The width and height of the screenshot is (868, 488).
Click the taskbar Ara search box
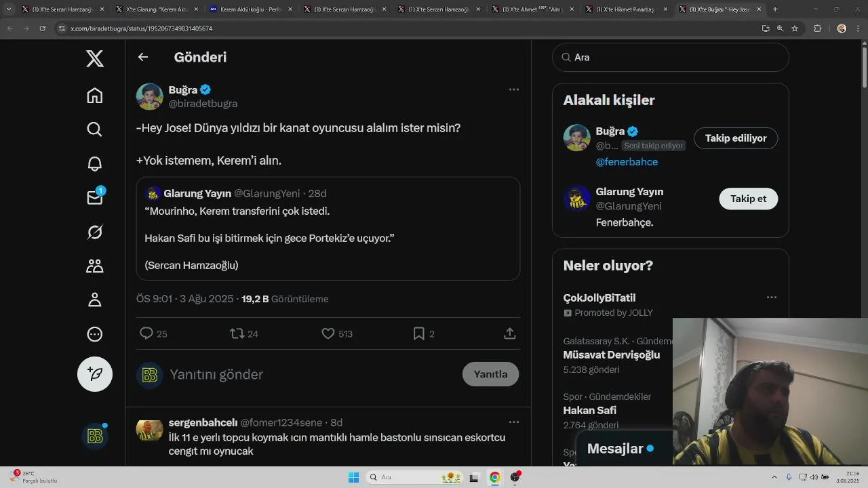click(416, 477)
